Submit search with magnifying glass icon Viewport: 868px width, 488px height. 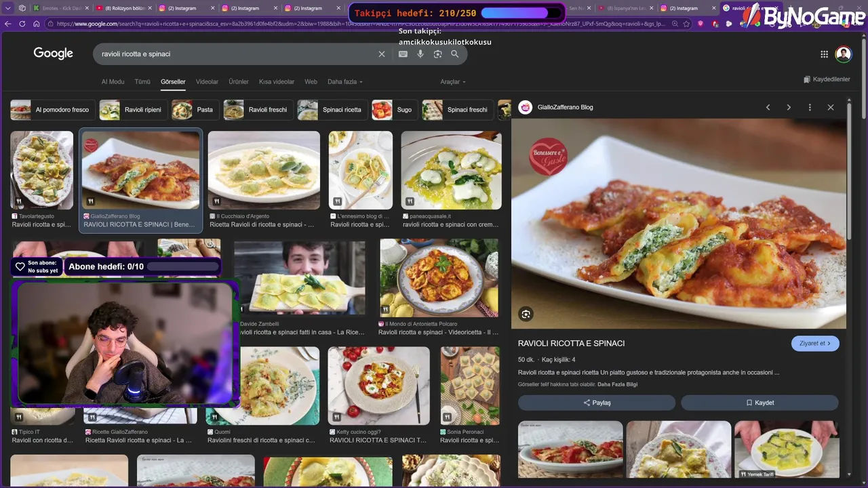pos(454,54)
